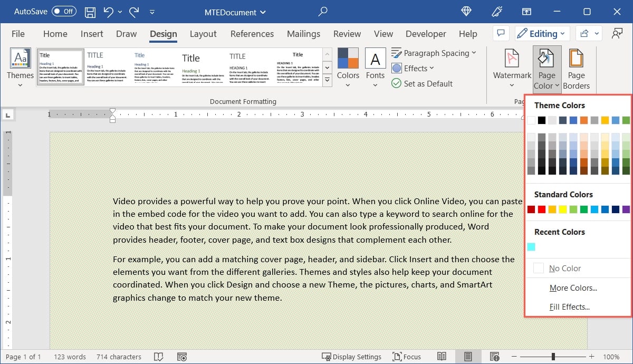The width and height of the screenshot is (633, 364).
Task: Click the Save icon in Quick Access toolbar
Action: pos(90,12)
